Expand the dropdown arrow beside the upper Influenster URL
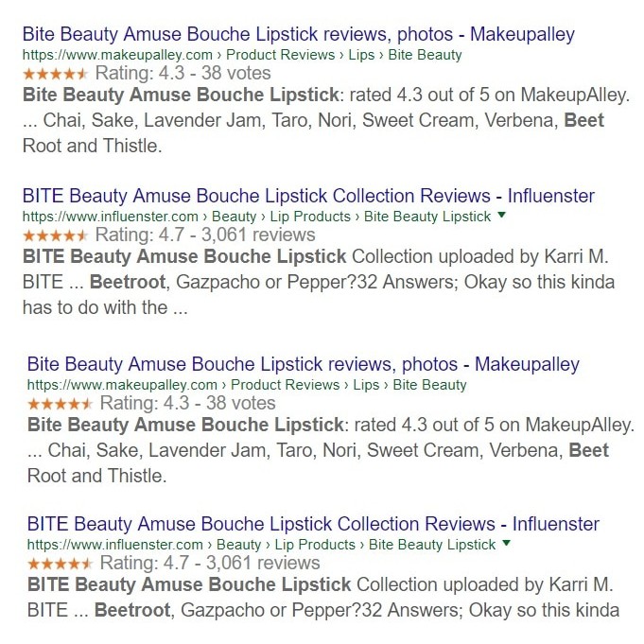The width and height of the screenshot is (644, 644). pos(500,216)
